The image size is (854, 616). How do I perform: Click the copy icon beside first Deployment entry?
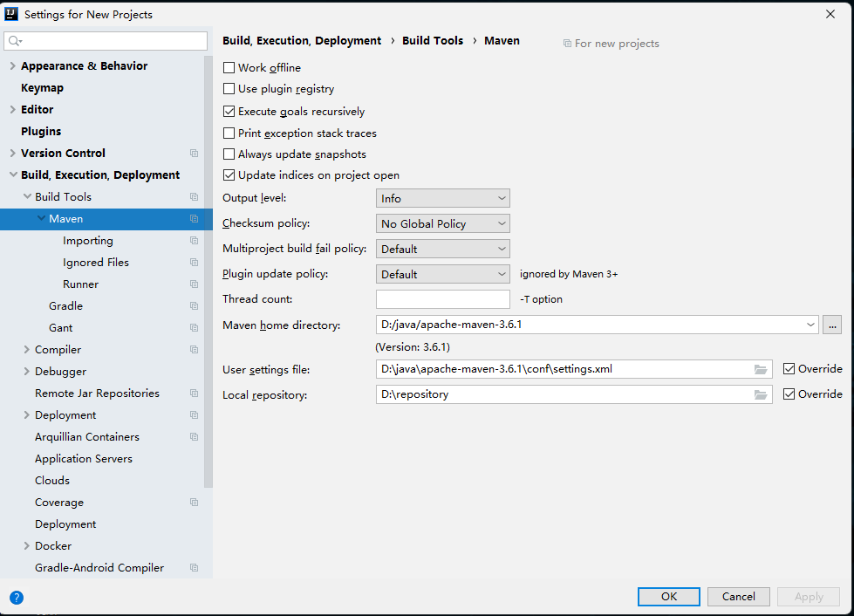pyautogui.click(x=194, y=414)
